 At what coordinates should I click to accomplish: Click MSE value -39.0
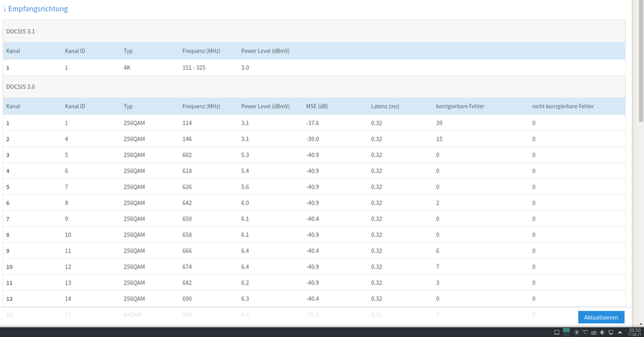tap(313, 139)
